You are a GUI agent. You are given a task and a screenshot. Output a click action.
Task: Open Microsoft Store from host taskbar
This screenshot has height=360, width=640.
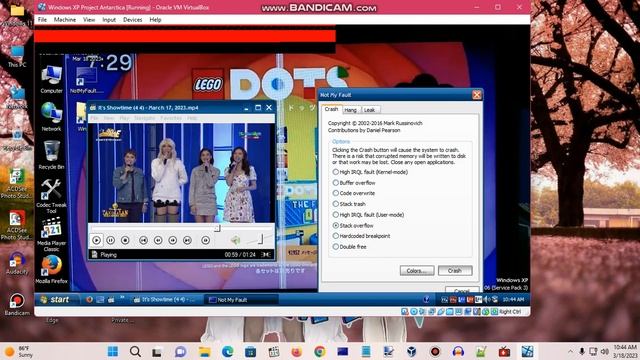coord(250,351)
